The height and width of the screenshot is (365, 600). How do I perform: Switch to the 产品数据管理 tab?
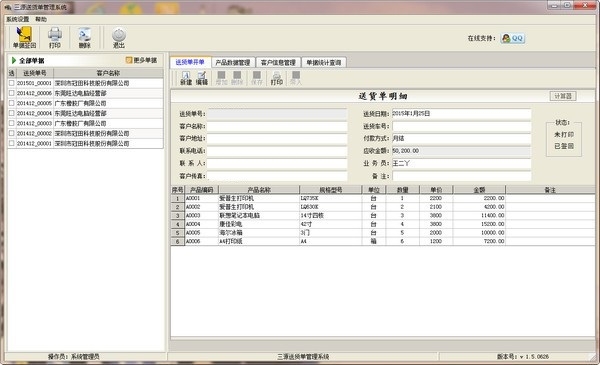coord(233,62)
